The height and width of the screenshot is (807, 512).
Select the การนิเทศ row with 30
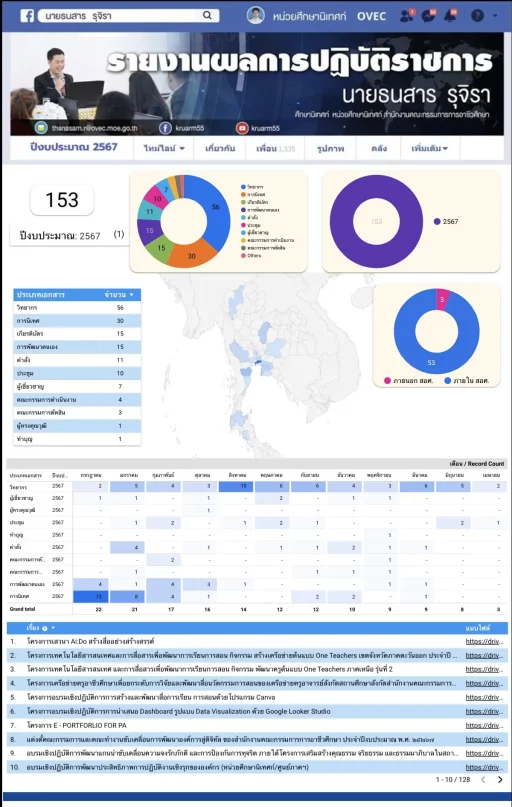pos(77,321)
